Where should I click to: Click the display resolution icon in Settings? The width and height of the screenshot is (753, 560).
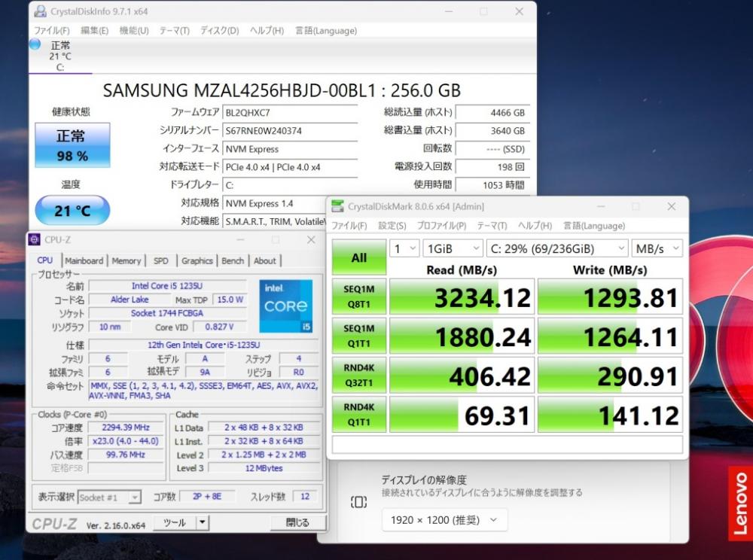(358, 502)
